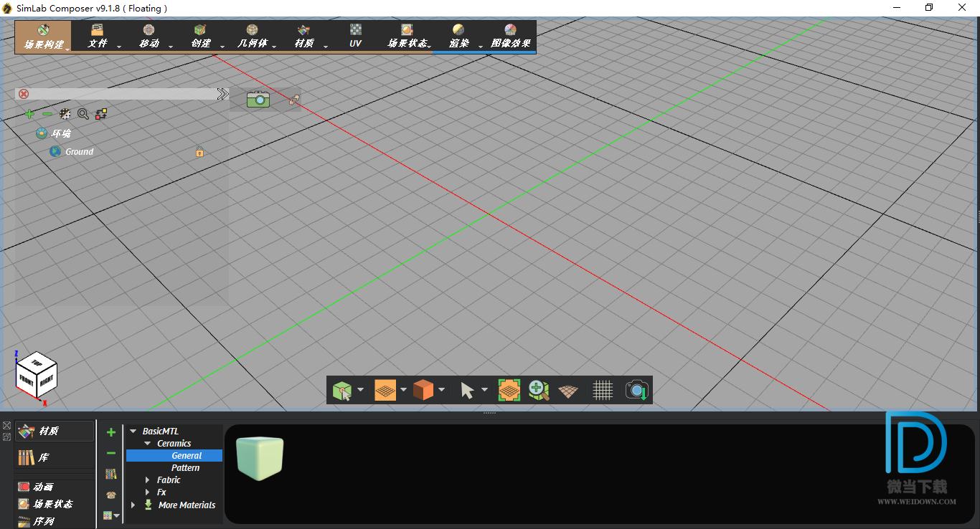Toggle the Ground lock icon

199,152
